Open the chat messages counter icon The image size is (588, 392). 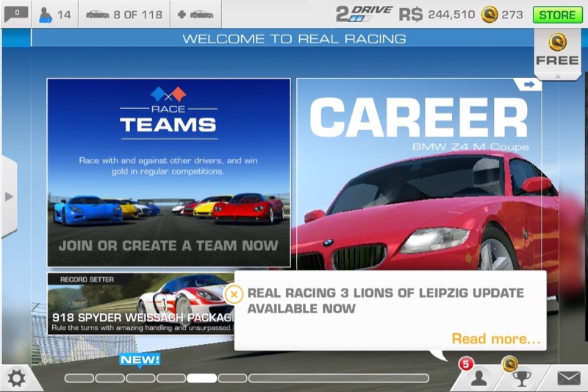(15, 13)
